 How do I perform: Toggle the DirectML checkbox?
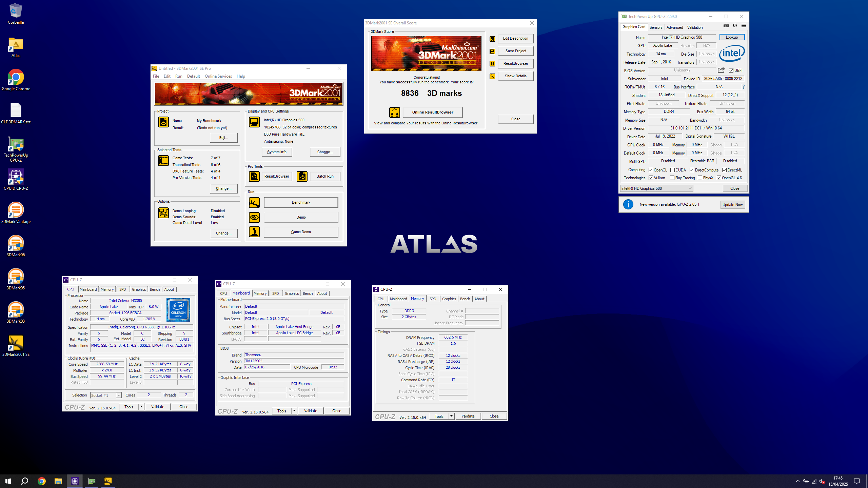724,170
